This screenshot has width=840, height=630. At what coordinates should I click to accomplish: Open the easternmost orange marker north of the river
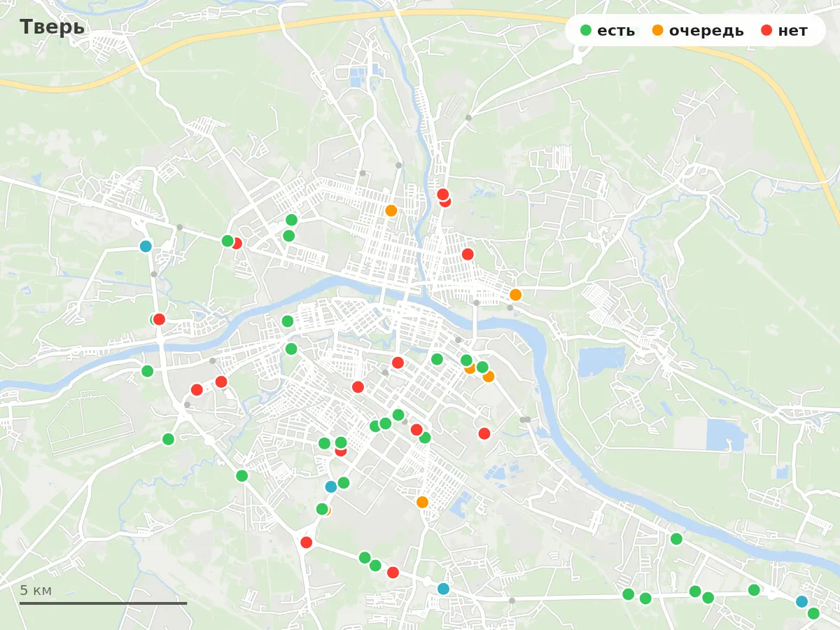coord(515,295)
